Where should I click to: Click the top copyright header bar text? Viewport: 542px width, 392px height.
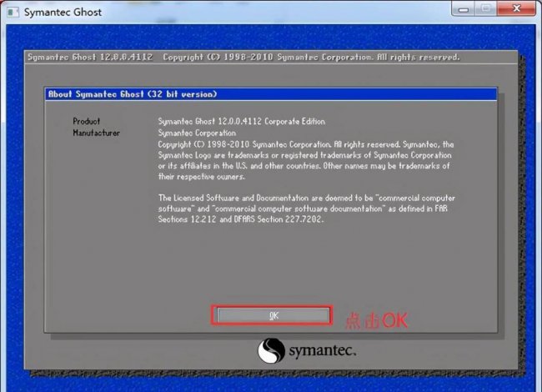pos(243,57)
